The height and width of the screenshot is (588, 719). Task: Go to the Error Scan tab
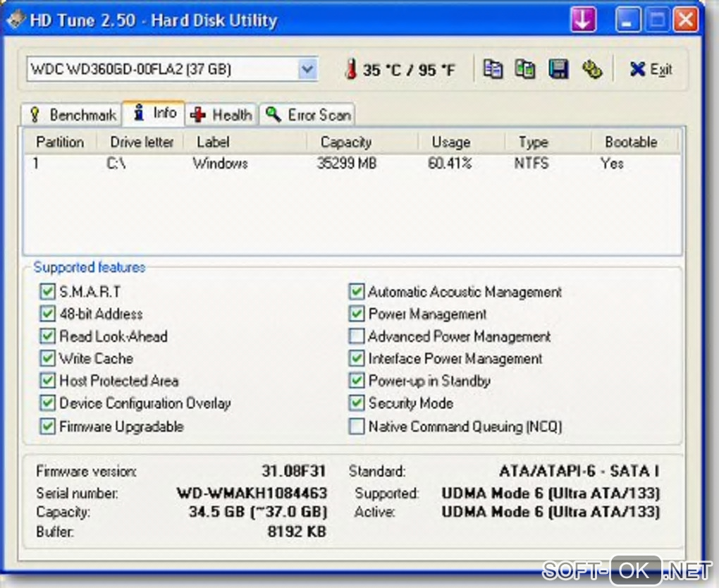[308, 114]
